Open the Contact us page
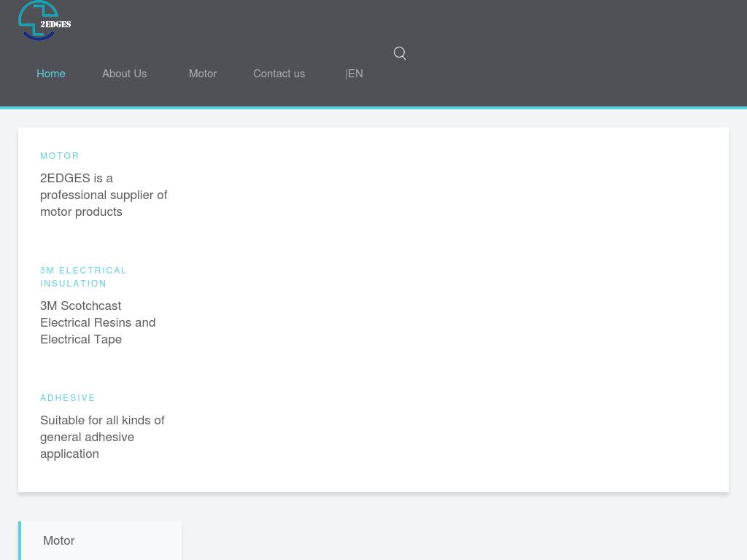 point(279,74)
